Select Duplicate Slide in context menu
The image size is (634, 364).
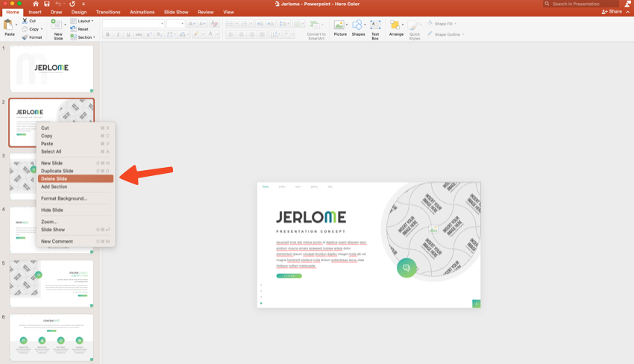pyautogui.click(x=57, y=171)
